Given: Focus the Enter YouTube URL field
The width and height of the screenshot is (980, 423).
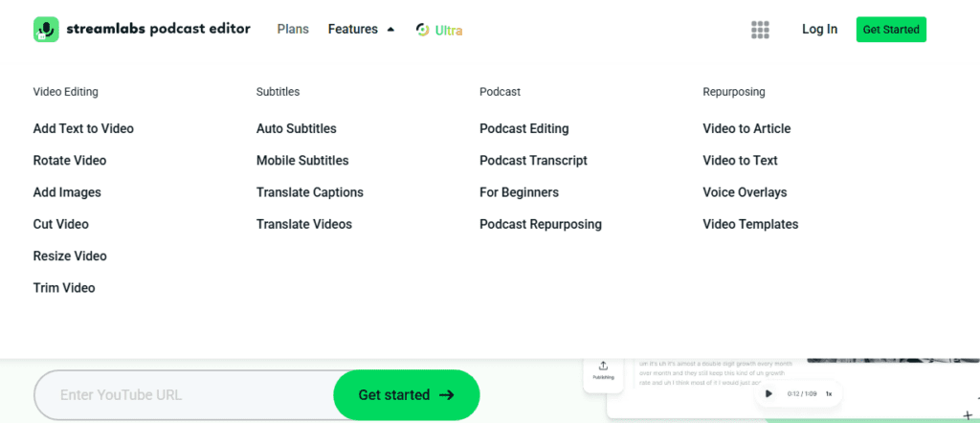Looking at the screenshot, I should click(x=185, y=395).
